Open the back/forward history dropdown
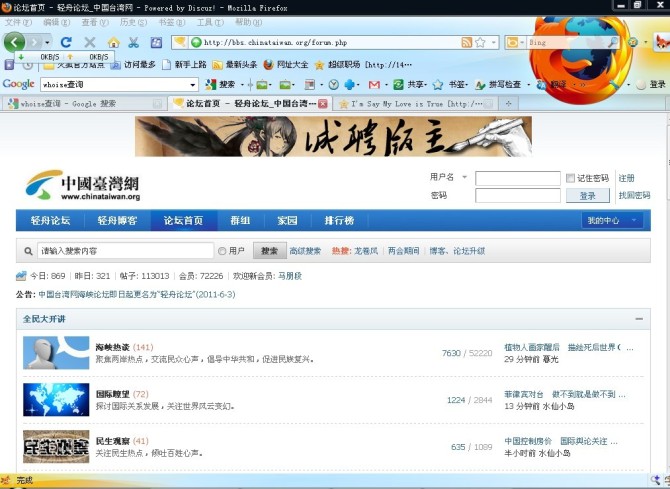 47,42
